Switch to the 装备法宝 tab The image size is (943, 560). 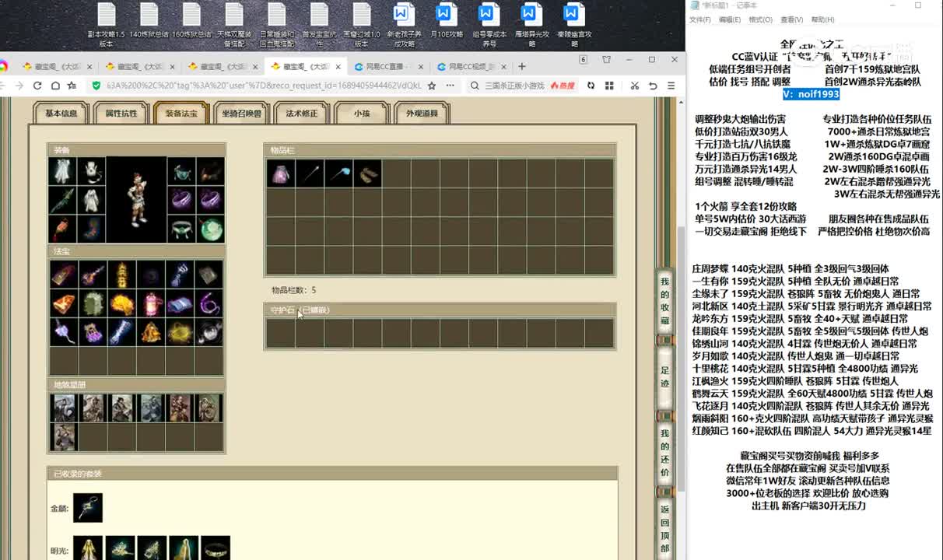pyautogui.click(x=181, y=113)
